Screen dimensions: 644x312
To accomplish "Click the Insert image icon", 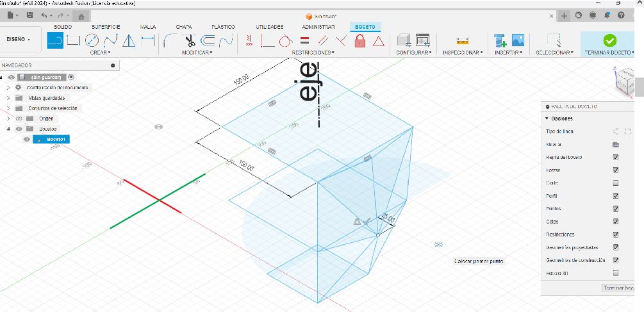I will point(518,40).
